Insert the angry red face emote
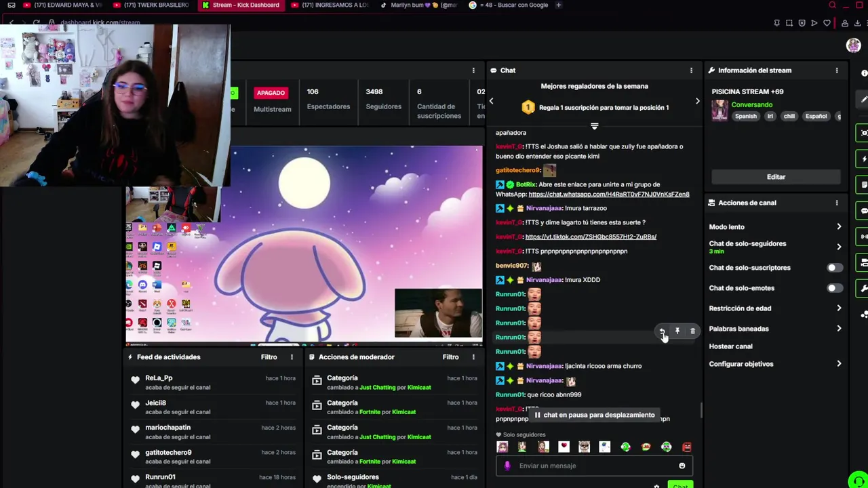868x488 pixels. point(687,447)
